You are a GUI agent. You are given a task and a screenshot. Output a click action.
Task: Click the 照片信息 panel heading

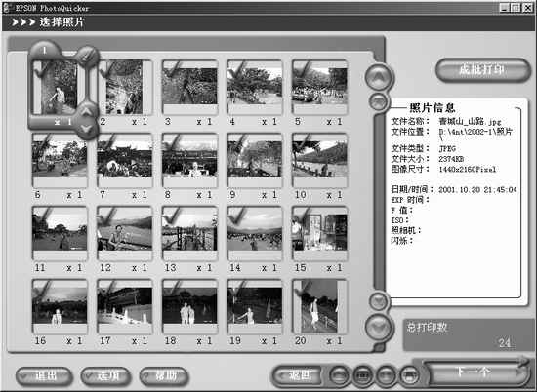point(433,108)
